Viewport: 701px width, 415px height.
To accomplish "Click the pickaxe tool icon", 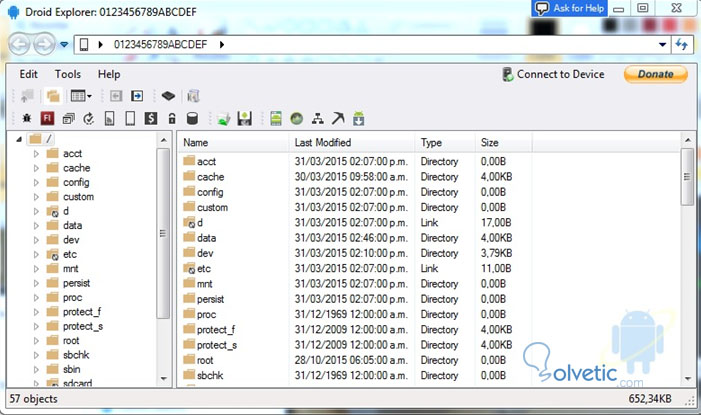I will (338, 119).
